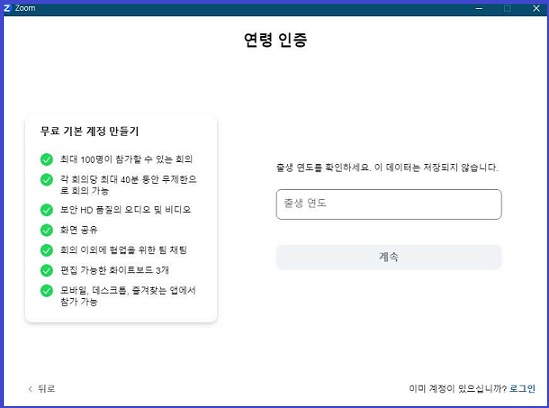This screenshot has width=549, height=408.
Task: Click the text 회의 이외에 협업을 위한 팀 채팅
Action: tap(124, 250)
